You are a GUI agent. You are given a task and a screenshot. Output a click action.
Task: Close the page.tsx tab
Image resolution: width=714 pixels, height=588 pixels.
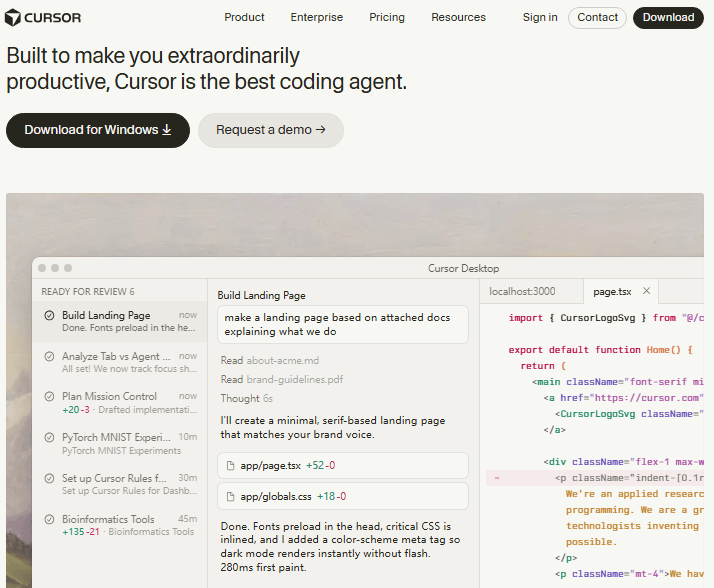[x=646, y=291]
